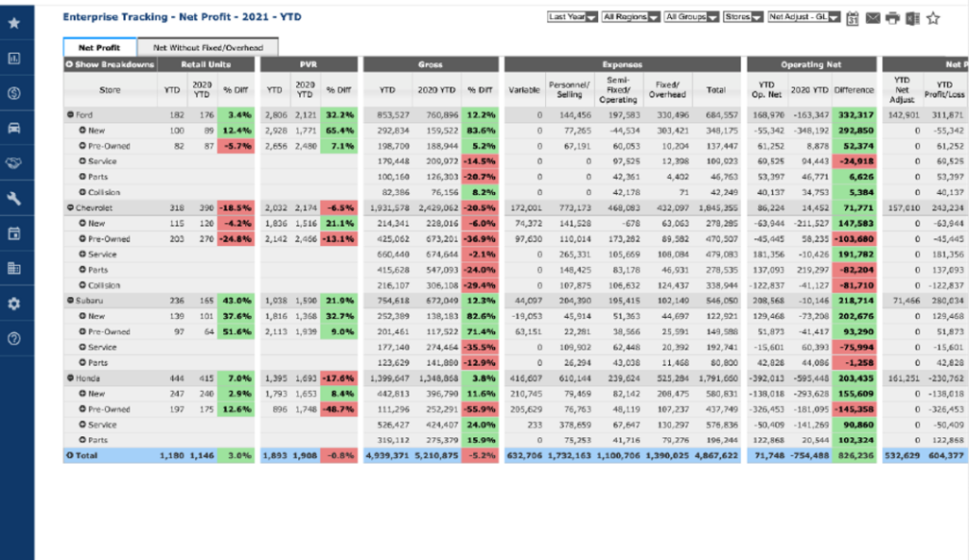
Task: Open the calendar icon in the sidebar
Action: pyautogui.click(x=14, y=234)
